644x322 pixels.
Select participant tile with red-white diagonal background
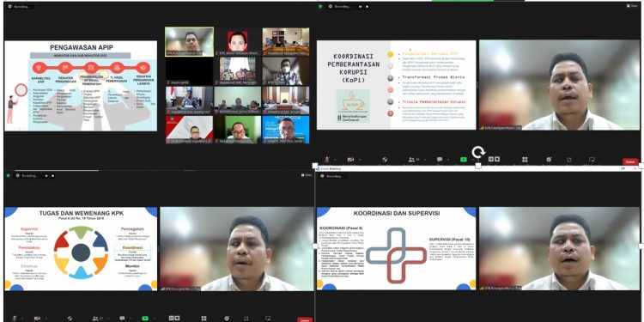[190, 130]
